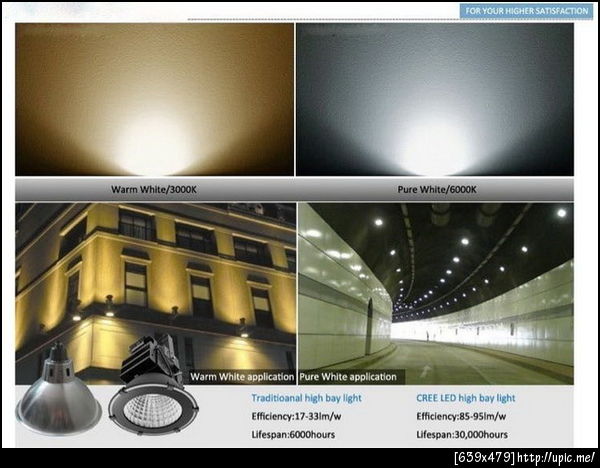Click the white arrow marking on the tunnel road

pos(426,370)
